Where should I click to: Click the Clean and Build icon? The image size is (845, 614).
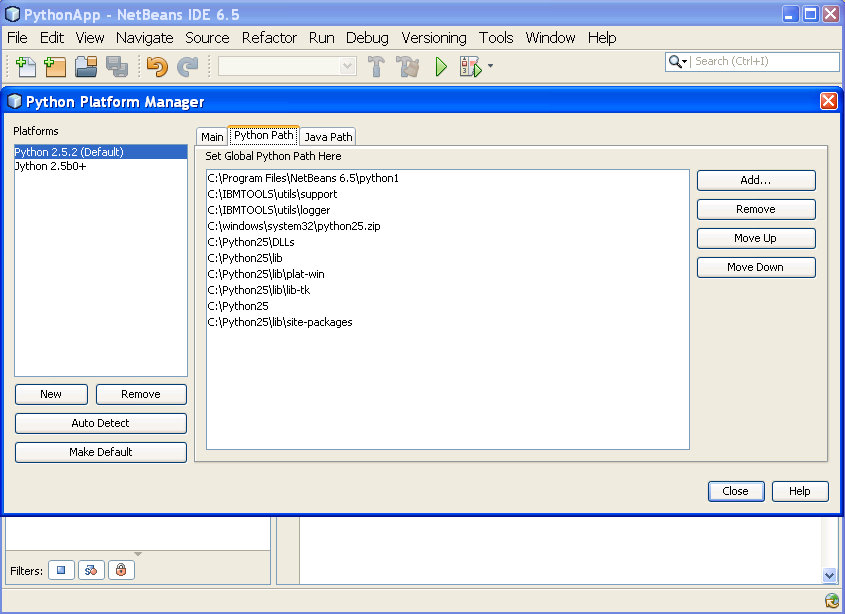point(407,67)
